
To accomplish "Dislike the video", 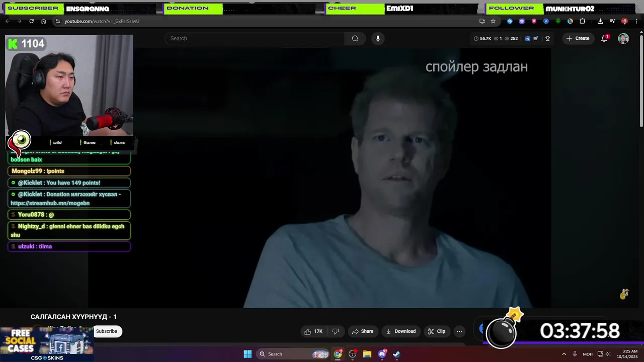I will tap(336, 331).
